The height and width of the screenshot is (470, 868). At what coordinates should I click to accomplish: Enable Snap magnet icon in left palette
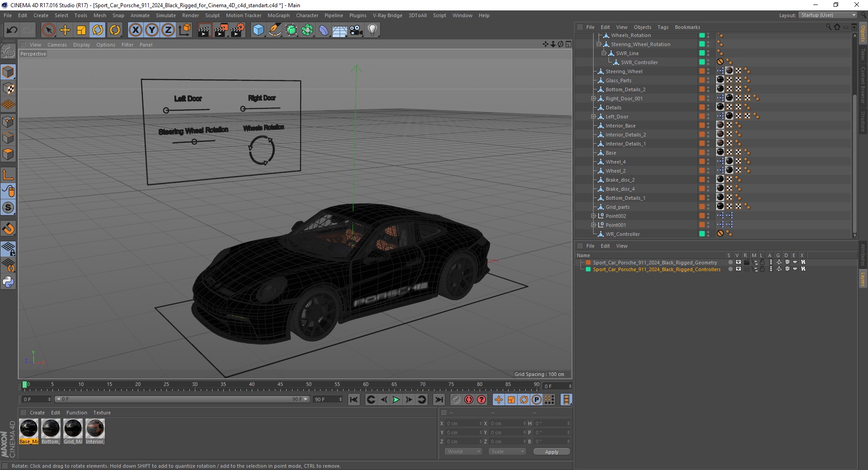click(x=8, y=229)
